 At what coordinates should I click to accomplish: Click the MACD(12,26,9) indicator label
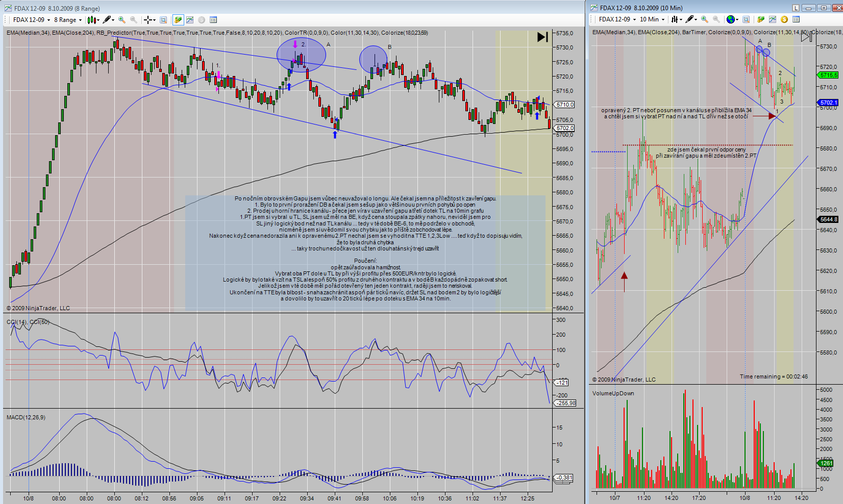tap(26, 417)
